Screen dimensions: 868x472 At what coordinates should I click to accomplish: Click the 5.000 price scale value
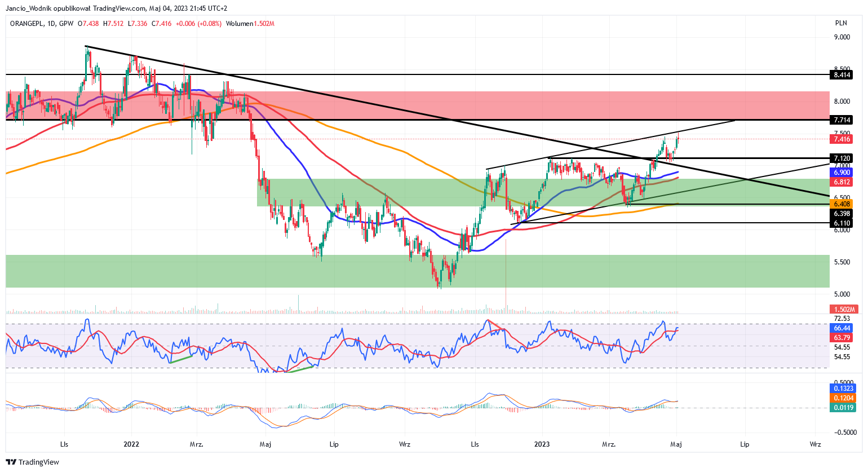[842, 294]
